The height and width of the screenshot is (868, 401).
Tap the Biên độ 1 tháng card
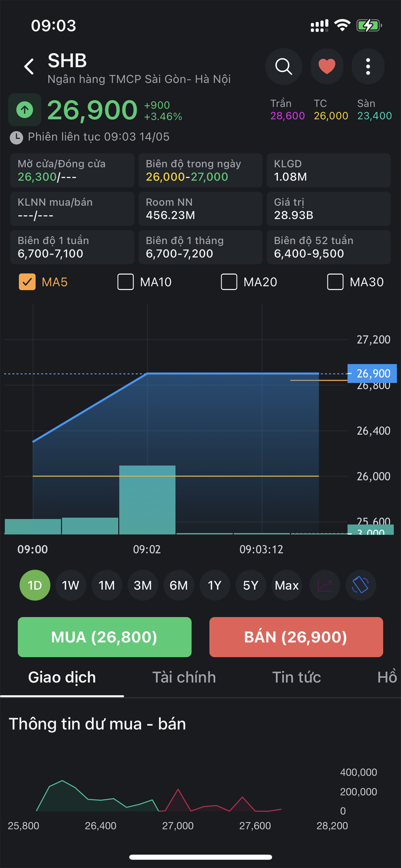point(200,247)
